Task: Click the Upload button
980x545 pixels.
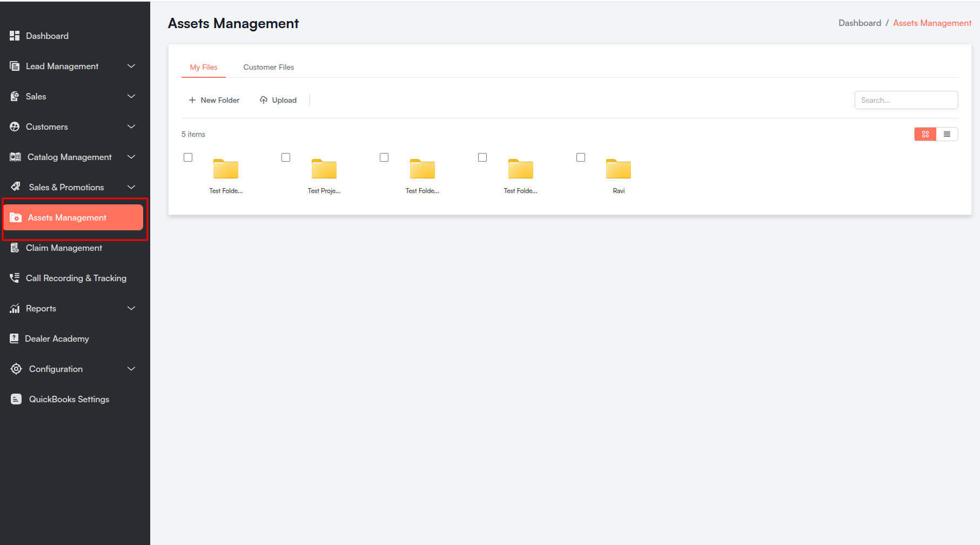Action: [x=278, y=100]
